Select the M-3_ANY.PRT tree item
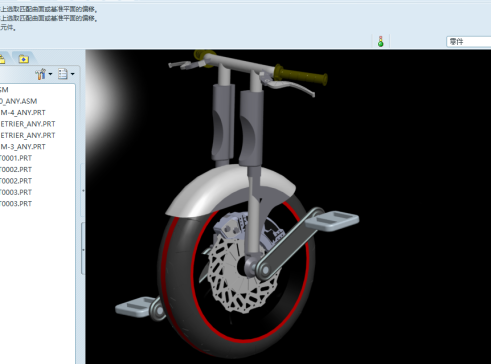Image resolution: width=491 pixels, height=364 pixels. point(23,147)
